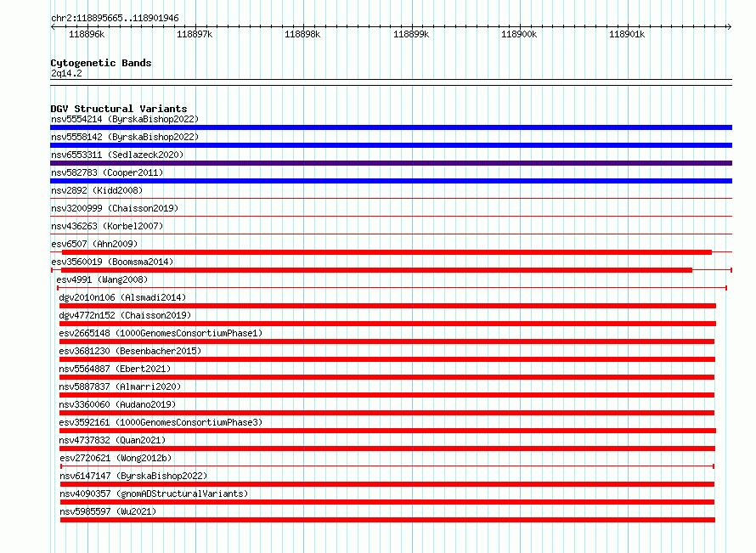Open esv3681230 (Besenbacher2015) label

(x=130, y=351)
